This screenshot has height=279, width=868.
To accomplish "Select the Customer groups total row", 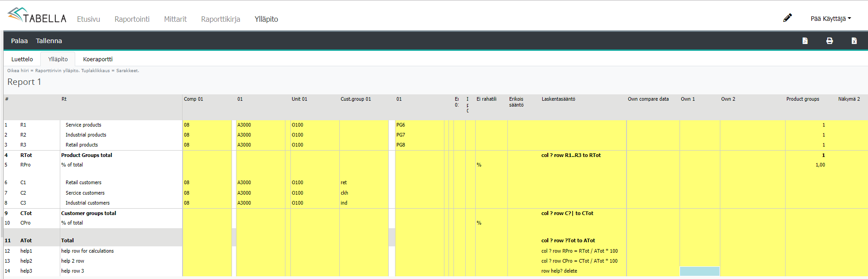I will point(88,213).
